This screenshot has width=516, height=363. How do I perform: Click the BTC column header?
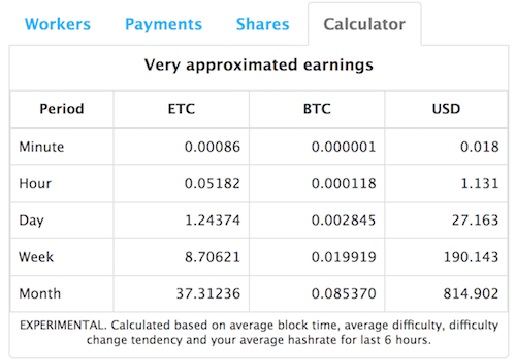[x=317, y=109]
